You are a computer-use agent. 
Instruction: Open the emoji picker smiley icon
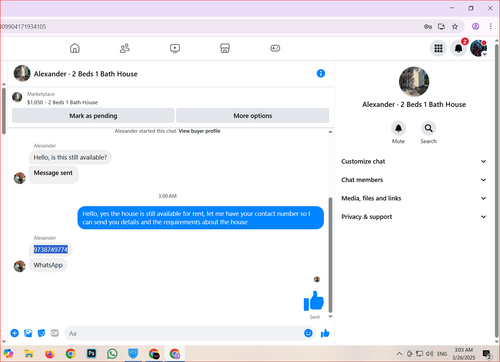click(x=308, y=333)
